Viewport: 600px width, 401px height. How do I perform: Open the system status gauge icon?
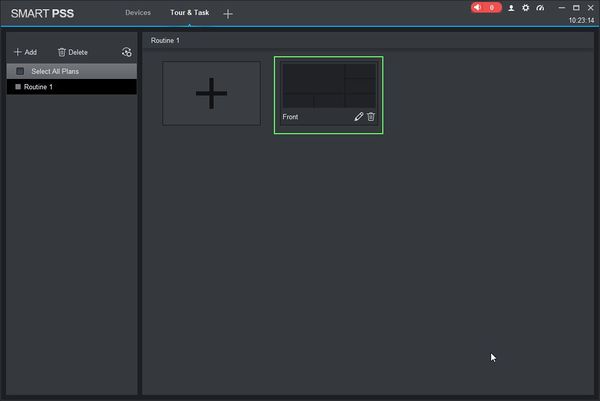[x=540, y=8]
